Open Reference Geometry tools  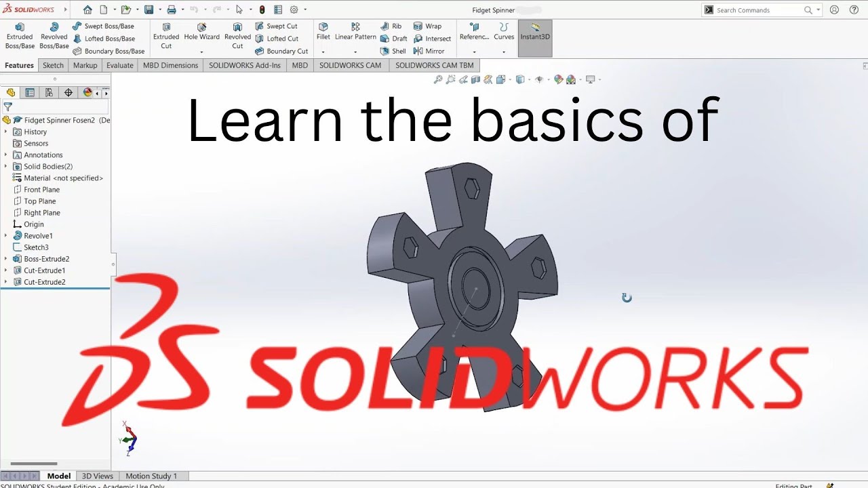tap(474, 32)
